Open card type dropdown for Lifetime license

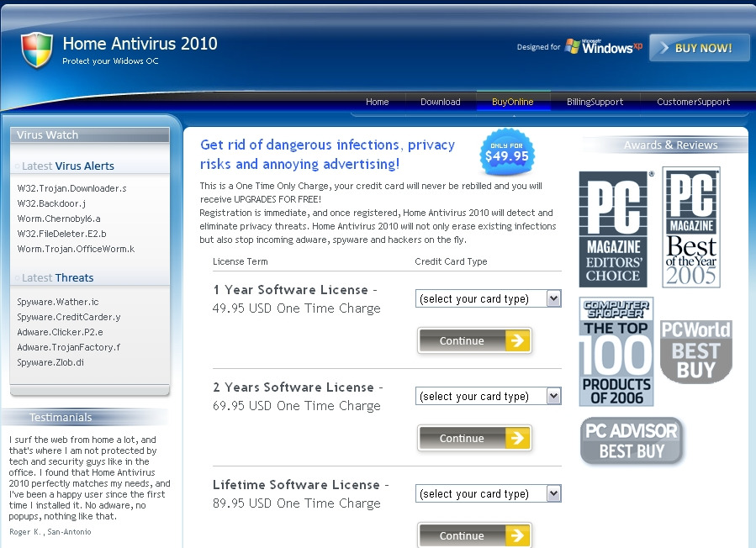coord(488,493)
